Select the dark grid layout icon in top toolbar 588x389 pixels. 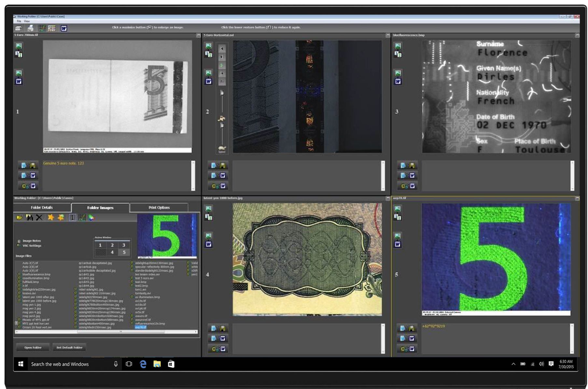(42, 28)
